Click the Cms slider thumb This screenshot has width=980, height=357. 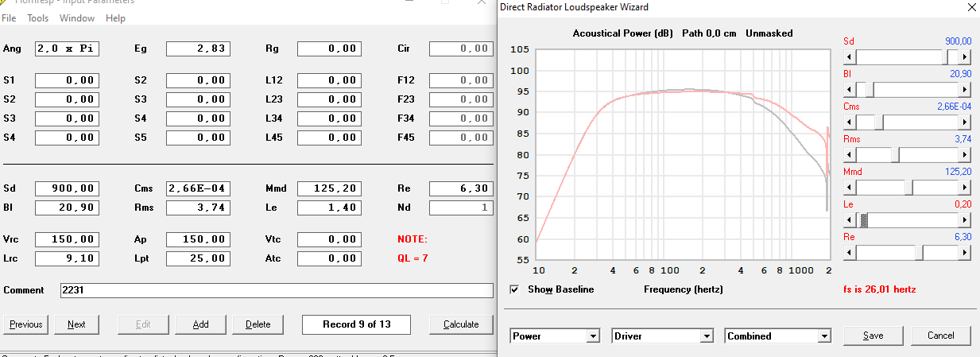pyautogui.click(x=880, y=122)
